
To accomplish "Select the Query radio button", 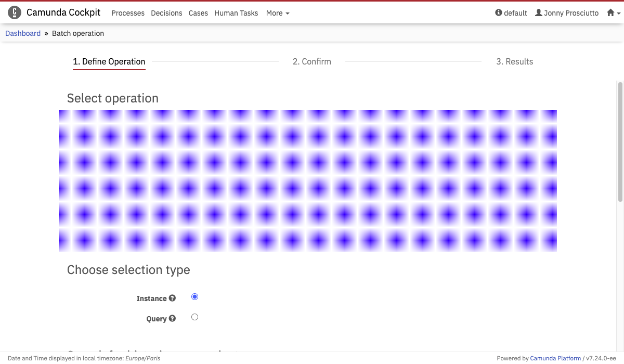I will coord(194,317).
